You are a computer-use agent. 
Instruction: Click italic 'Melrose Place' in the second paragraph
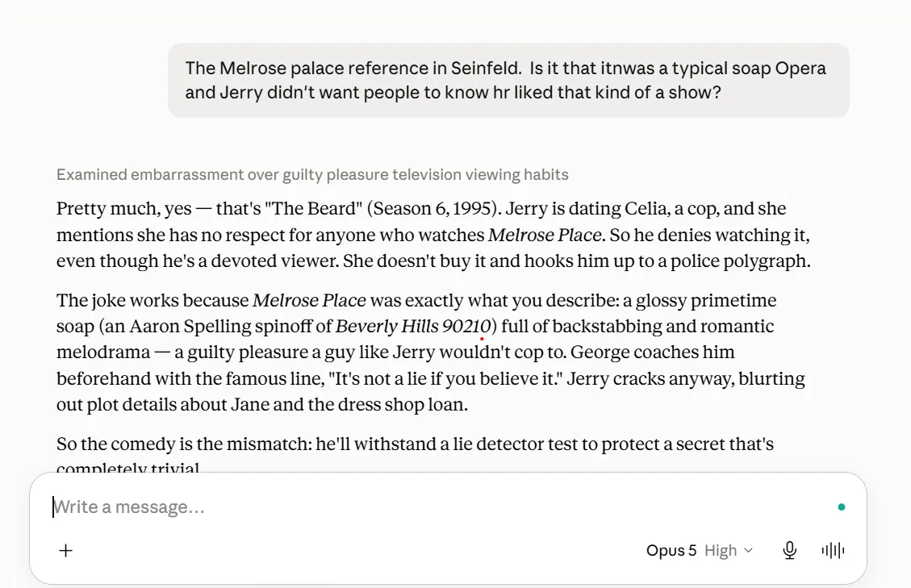click(x=309, y=300)
